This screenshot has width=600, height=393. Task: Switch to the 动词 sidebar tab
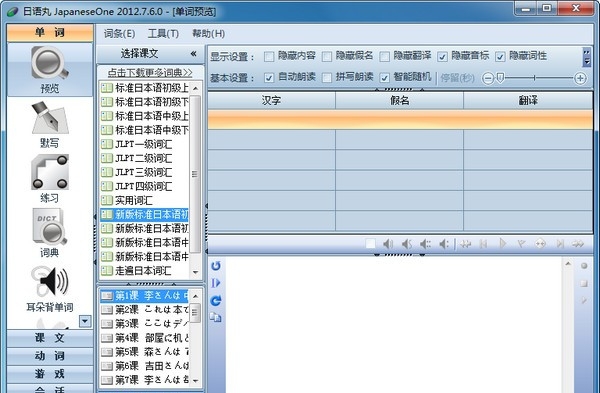pos(50,356)
